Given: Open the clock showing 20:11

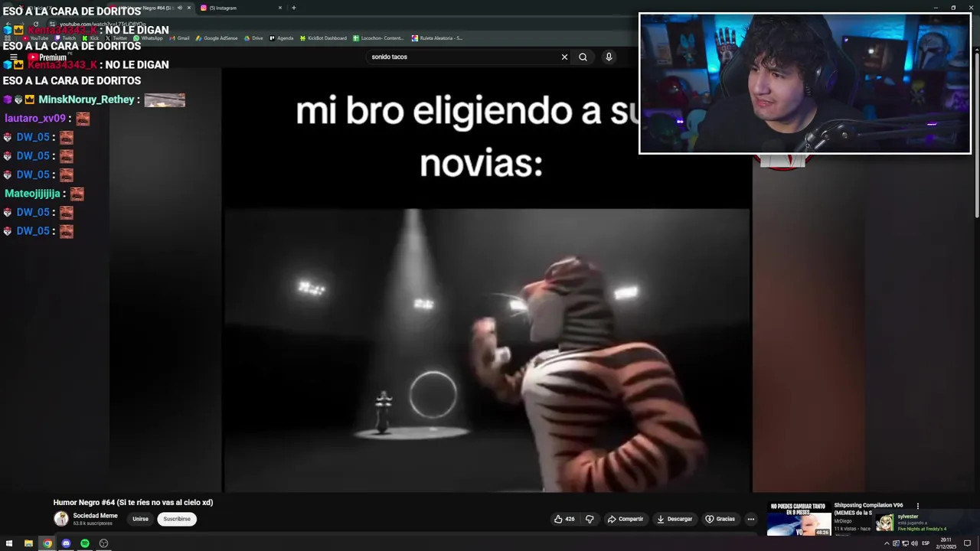Looking at the screenshot, I should tap(946, 543).
